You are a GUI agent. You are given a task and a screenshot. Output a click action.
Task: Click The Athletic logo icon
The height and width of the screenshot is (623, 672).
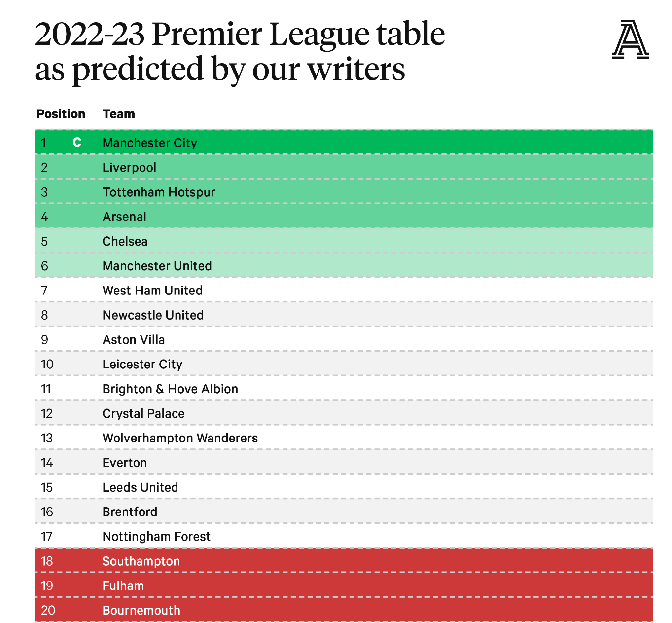click(x=630, y=39)
